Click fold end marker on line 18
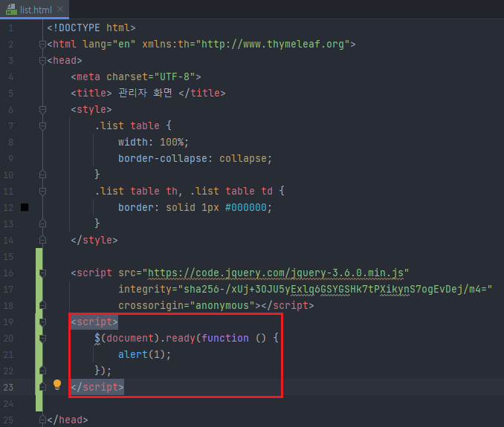The image size is (504, 427). click(42, 306)
